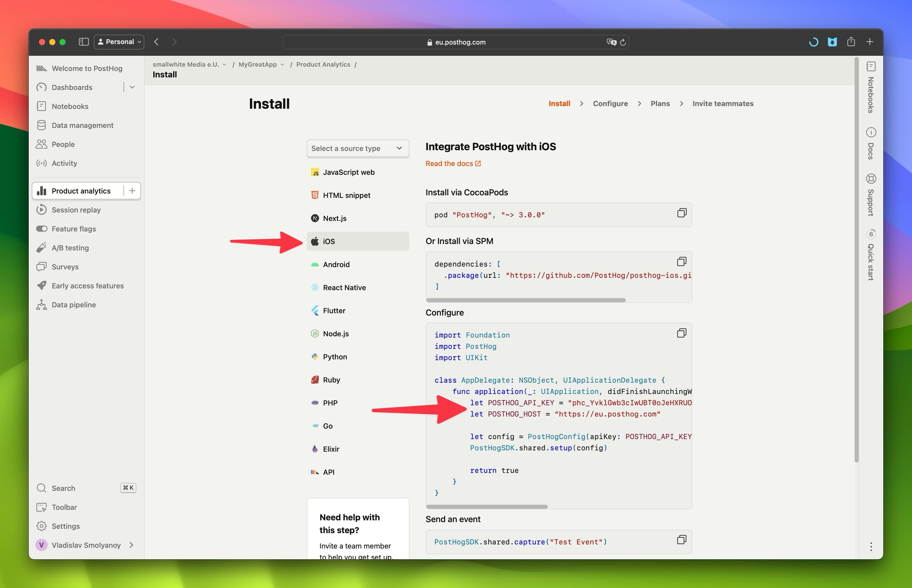
Task: Click the translate icon in address bar
Action: tap(611, 42)
